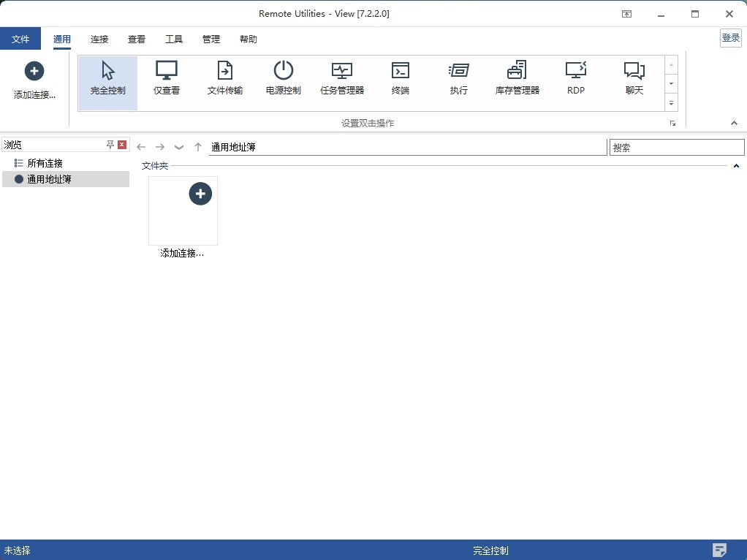Screen dimensions: 747x560
Task: Switch to the 连接 ribbon tab
Action: pyautogui.click(x=99, y=39)
